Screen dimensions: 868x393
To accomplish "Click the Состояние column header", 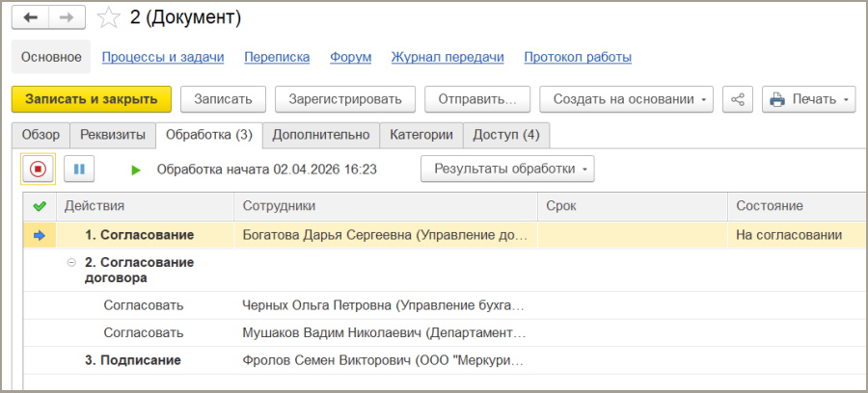I will pos(798,206).
